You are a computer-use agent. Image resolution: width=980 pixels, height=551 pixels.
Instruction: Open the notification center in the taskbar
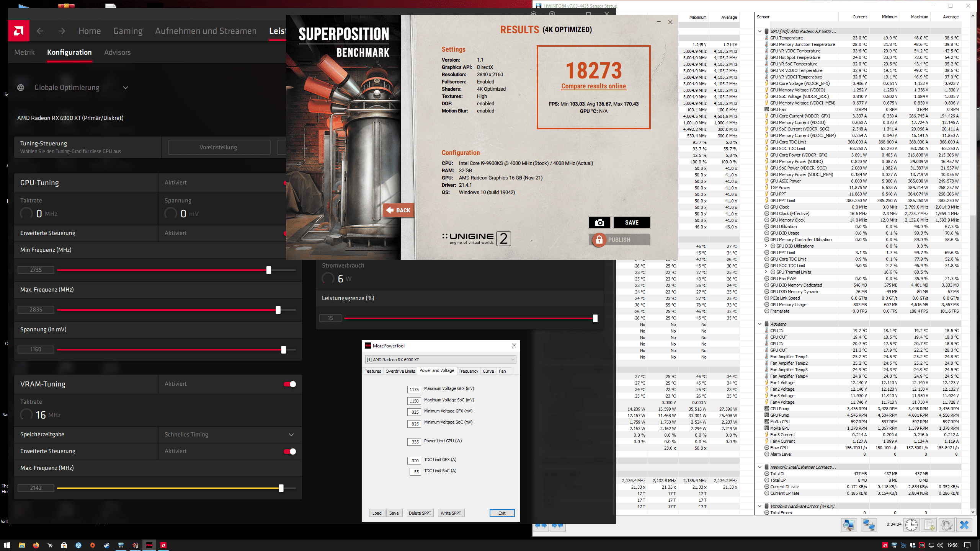pos(967,545)
